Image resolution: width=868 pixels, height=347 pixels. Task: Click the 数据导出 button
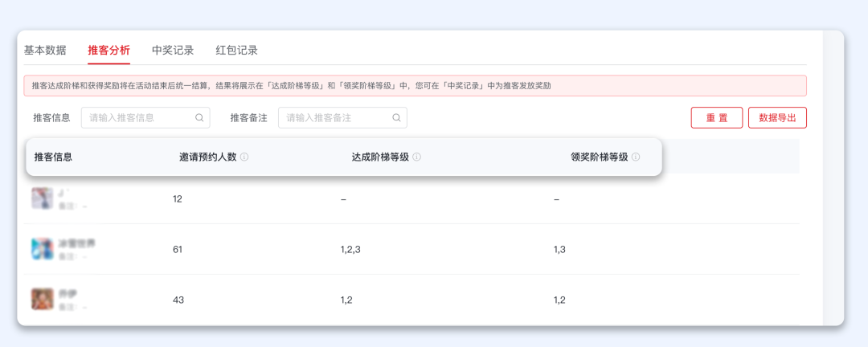pyautogui.click(x=777, y=118)
